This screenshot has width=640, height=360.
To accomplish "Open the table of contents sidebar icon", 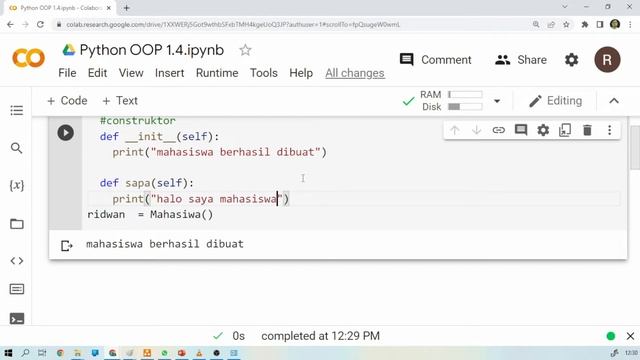I will click(17, 110).
